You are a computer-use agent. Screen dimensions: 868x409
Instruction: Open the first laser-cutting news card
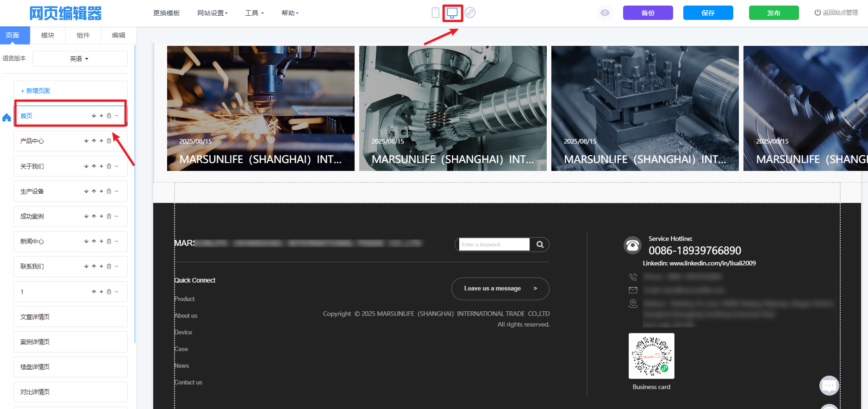261,108
